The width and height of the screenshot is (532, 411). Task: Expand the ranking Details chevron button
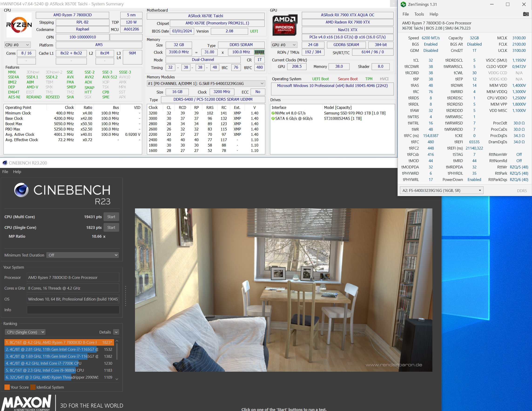[x=116, y=332]
